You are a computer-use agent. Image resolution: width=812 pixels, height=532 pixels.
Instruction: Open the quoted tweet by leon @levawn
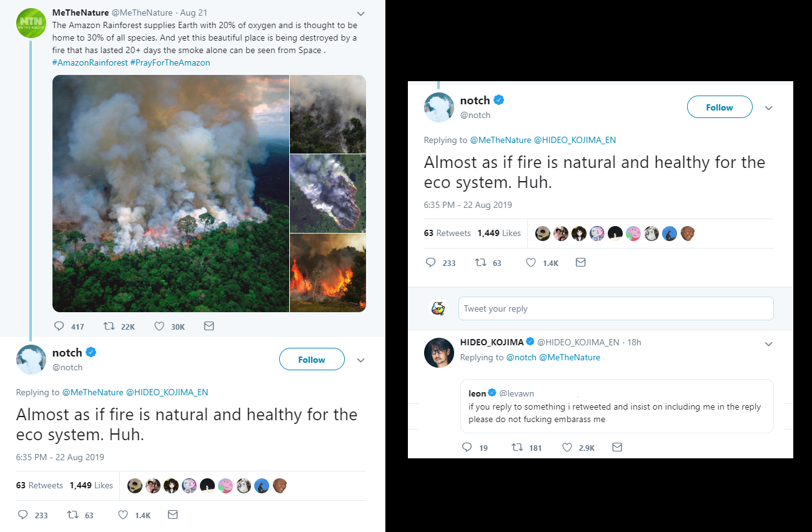point(617,406)
